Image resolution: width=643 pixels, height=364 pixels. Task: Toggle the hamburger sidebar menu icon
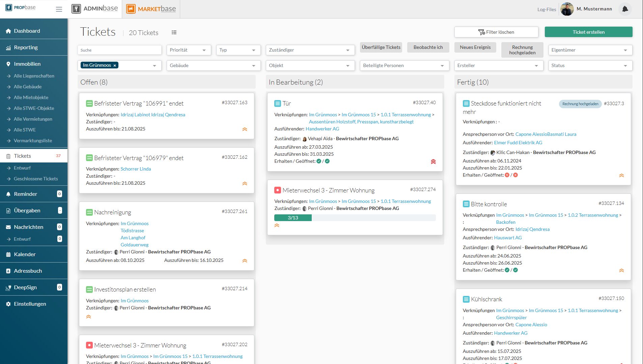(x=59, y=9)
